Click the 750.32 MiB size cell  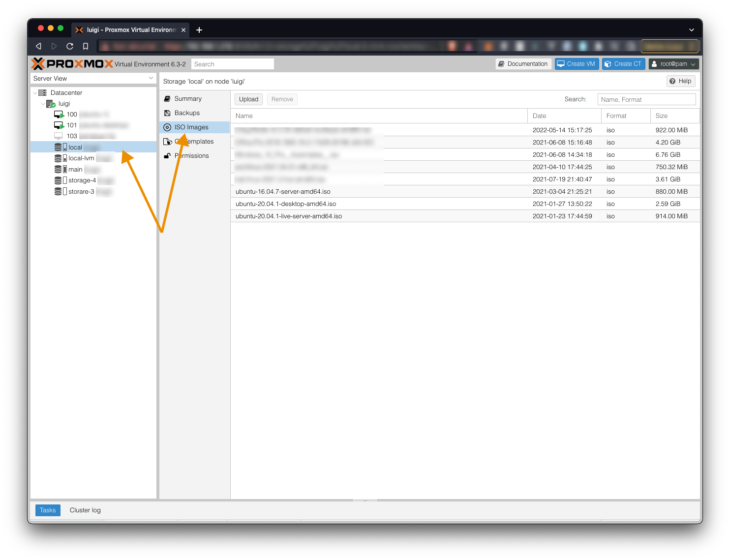pos(671,167)
